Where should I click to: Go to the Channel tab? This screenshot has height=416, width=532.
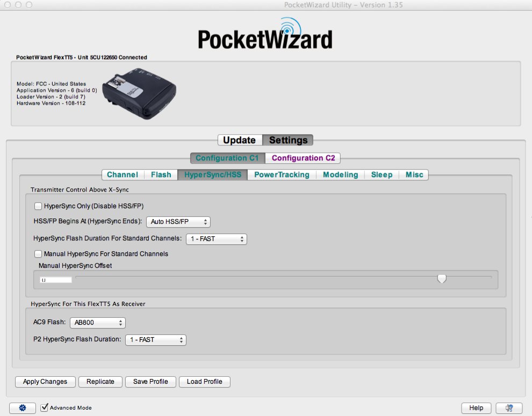point(123,174)
